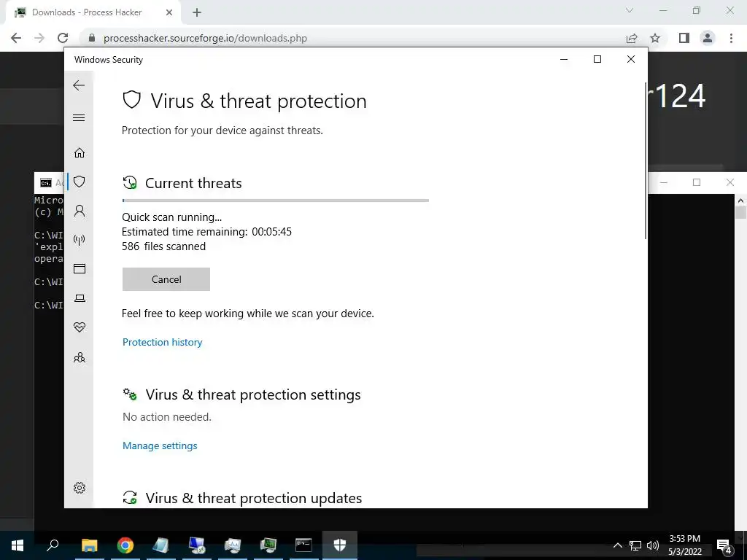Open Family options in the sidebar

[80, 357]
